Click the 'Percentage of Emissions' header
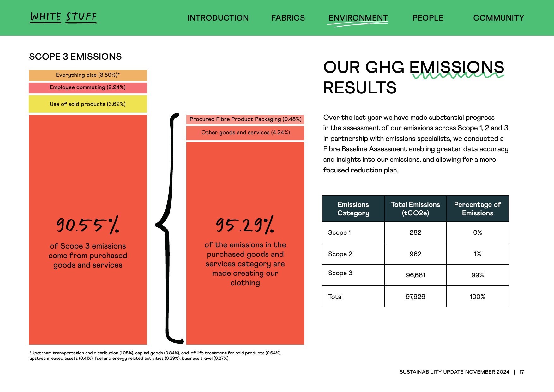 tap(478, 209)
